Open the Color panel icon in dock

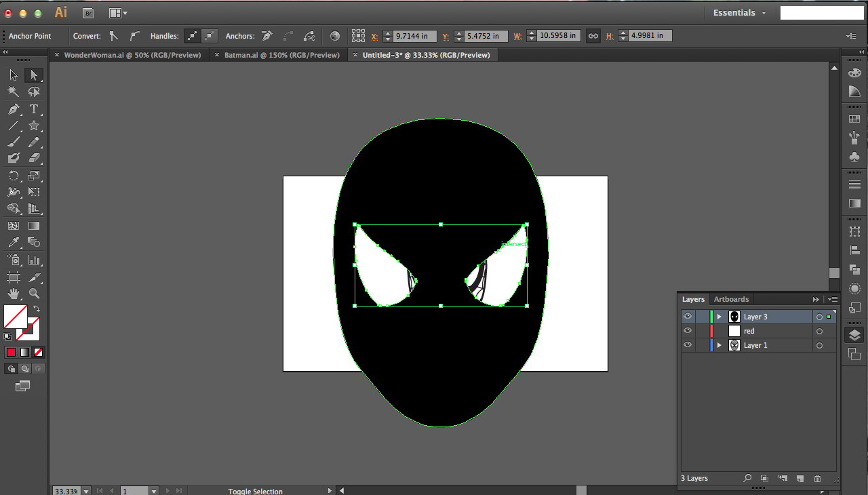point(854,73)
